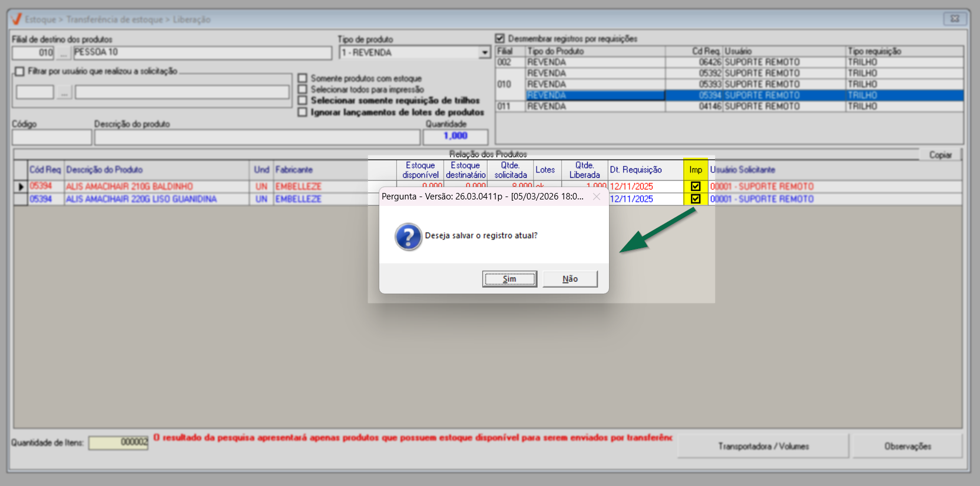The image size is (980, 486).
Task: Click the Usuário Solicitante column header
Action: click(x=835, y=169)
